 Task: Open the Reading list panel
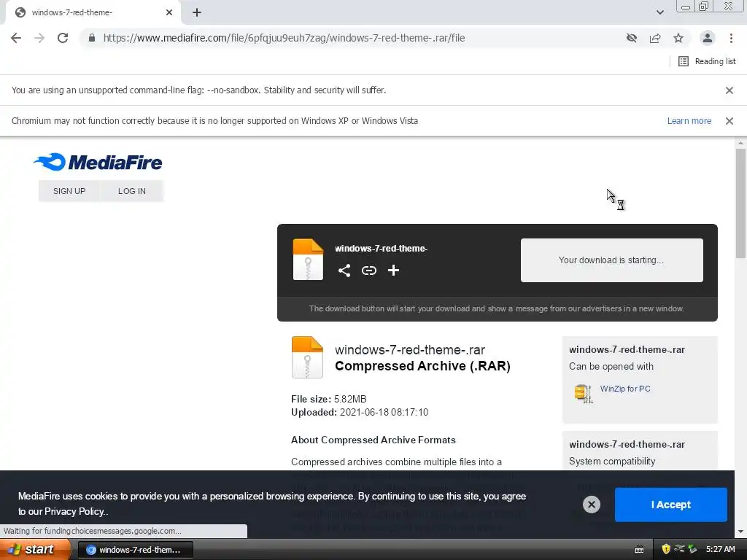(x=707, y=61)
